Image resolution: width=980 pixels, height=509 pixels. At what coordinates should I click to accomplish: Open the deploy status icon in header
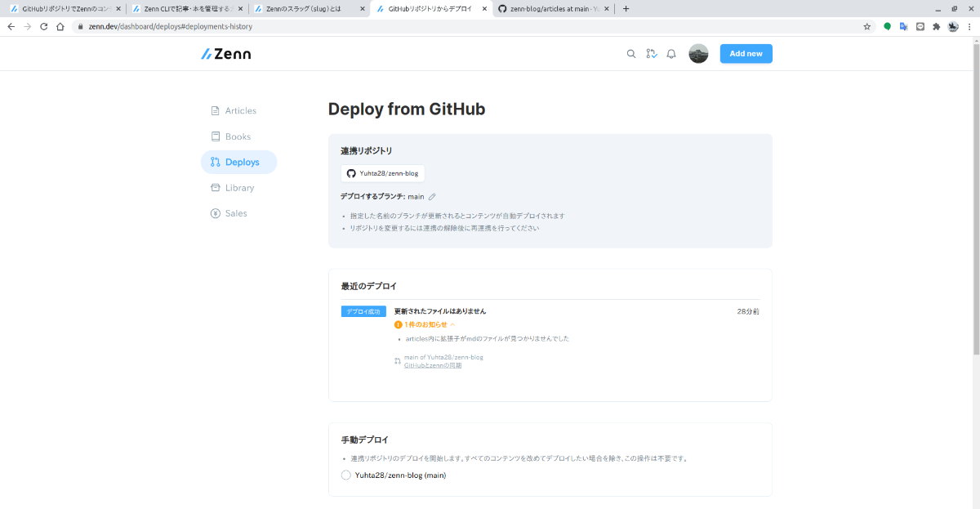[651, 54]
